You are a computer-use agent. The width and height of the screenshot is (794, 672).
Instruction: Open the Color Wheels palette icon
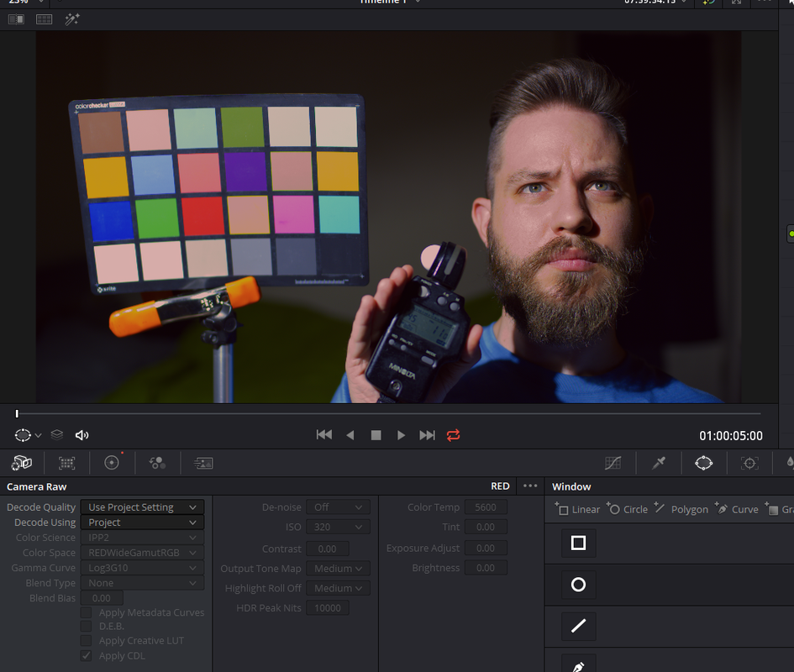112,462
